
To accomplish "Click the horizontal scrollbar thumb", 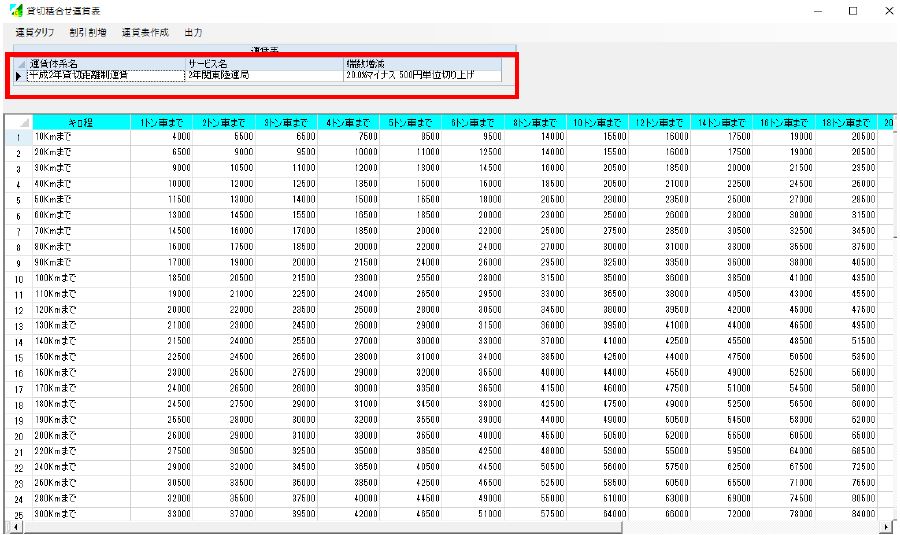I will pos(322,526).
